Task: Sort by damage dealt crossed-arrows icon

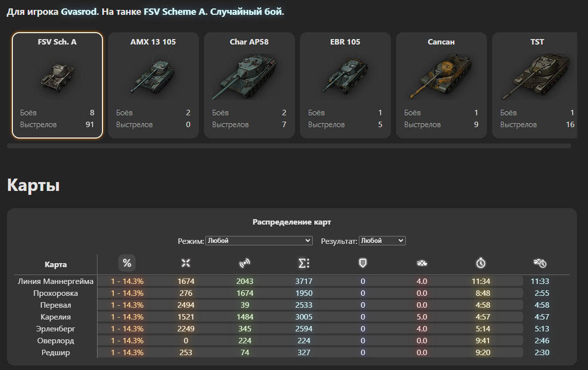Action: (186, 263)
